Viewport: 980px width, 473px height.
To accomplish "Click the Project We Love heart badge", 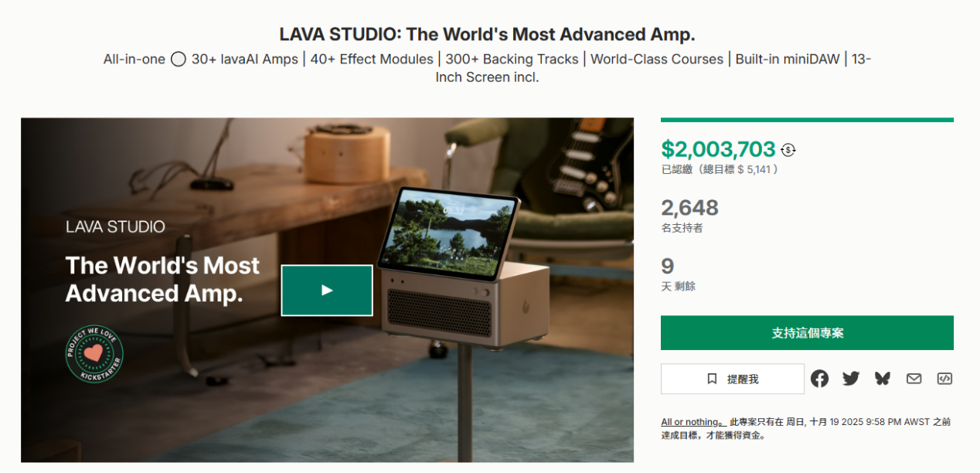I will pos(94,353).
